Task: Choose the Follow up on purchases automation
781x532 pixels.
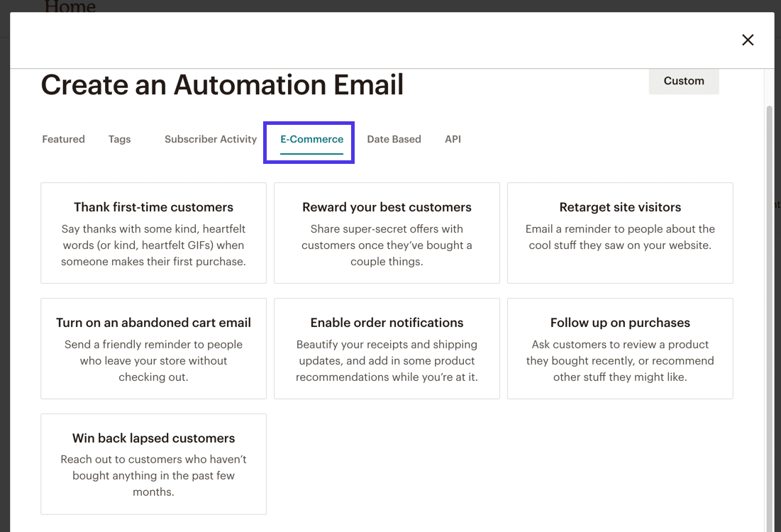Action: (620, 348)
